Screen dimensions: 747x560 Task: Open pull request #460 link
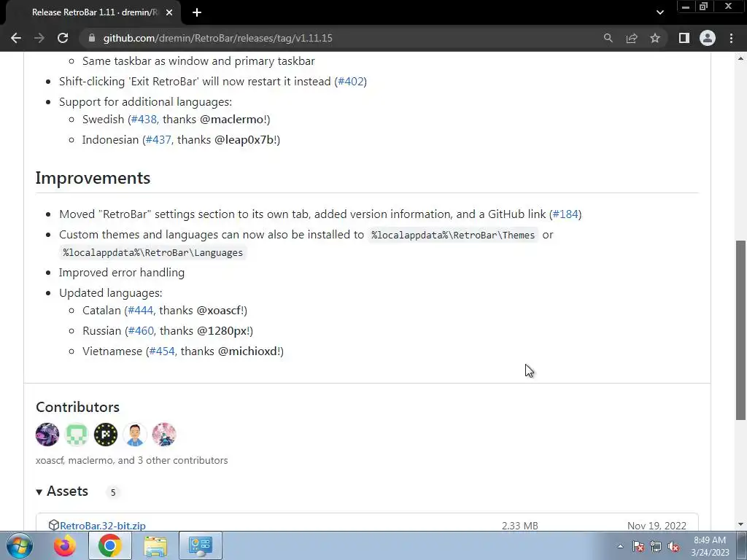(141, 331)
